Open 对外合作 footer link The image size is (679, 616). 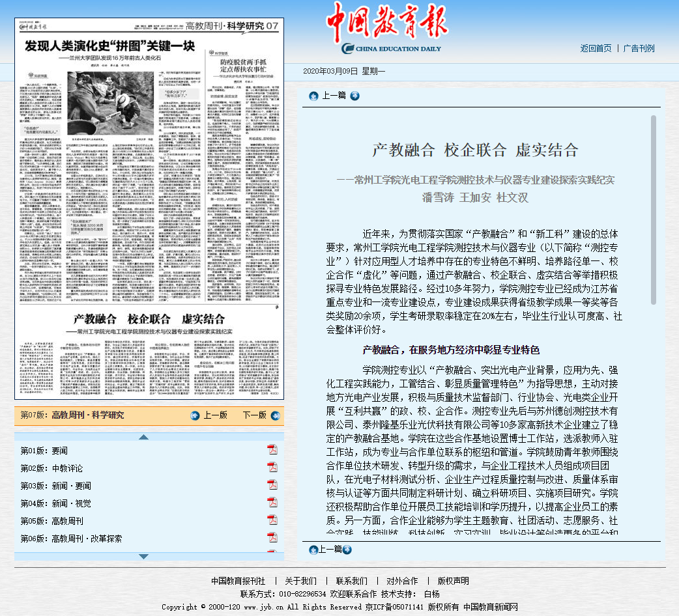[x=402, y=581]
